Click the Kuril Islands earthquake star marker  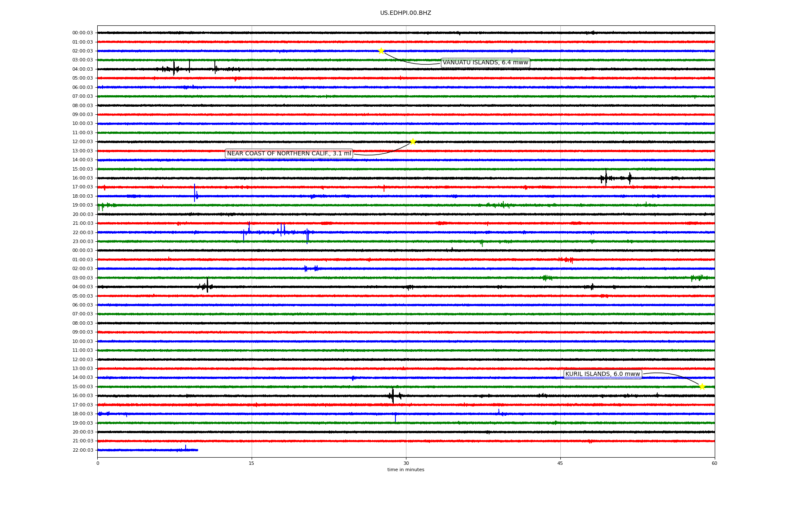pyautogui.click(x=702, y=387)
